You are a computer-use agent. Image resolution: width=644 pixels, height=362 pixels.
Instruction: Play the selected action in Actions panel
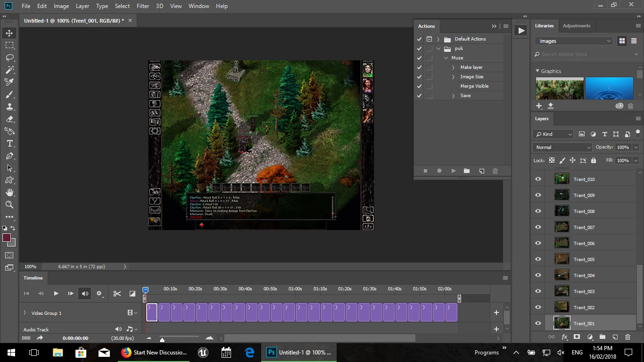pos(454,171)
